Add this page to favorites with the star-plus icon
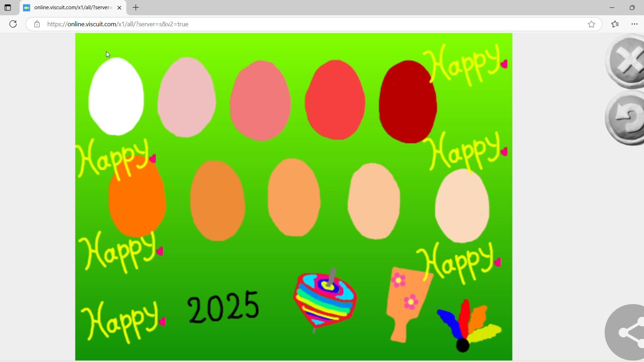Screen dimensions: 644x362 591,24
